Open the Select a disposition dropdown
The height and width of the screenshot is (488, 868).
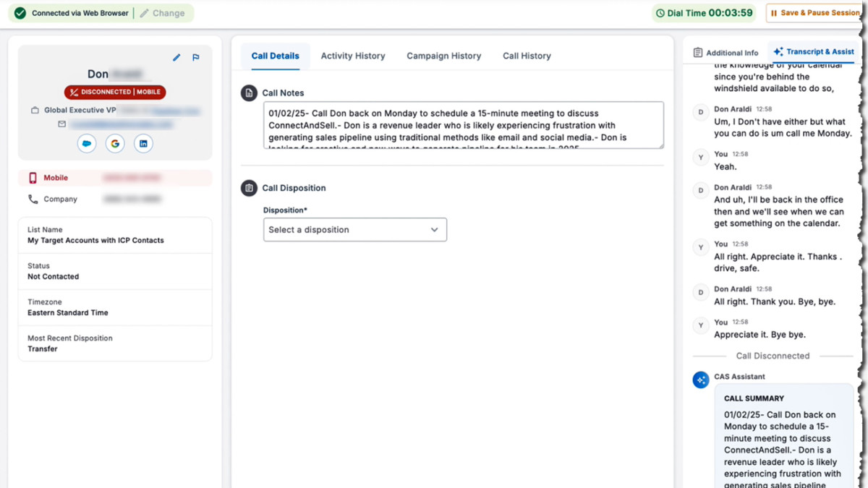click(354, 230)
